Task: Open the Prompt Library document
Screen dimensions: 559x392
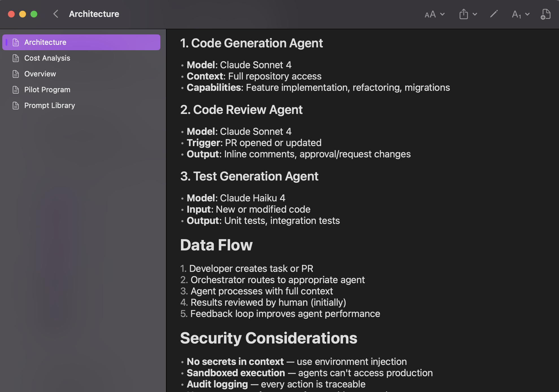Action: pyautogui.click(x=50, y=105)
